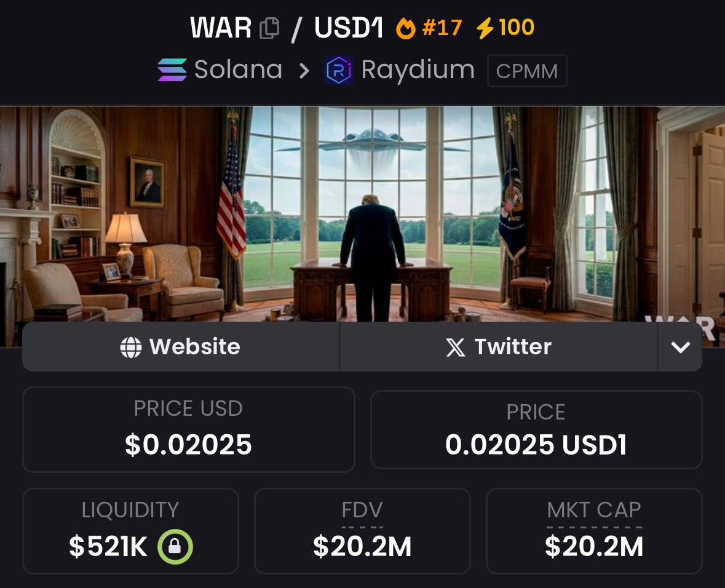
Task: Open the project Twitter page
Action: [x=499, y=347]
